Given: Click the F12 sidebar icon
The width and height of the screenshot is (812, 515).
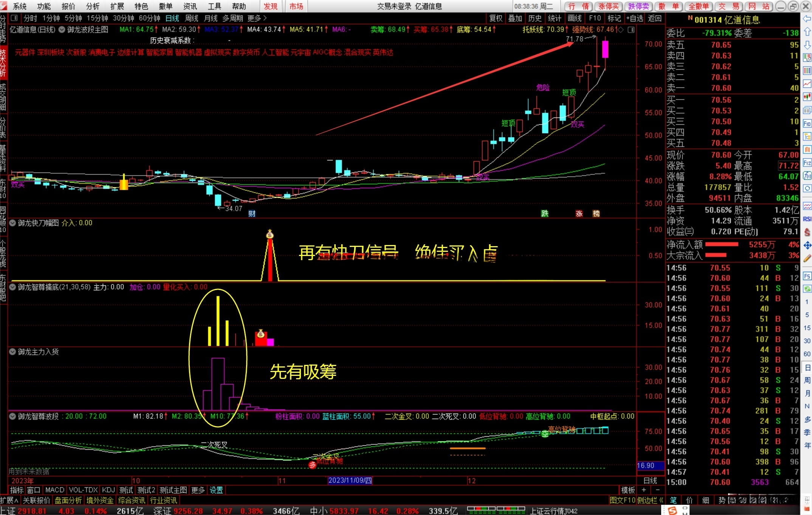Looking at the screenshot, I should coord(807,163).
